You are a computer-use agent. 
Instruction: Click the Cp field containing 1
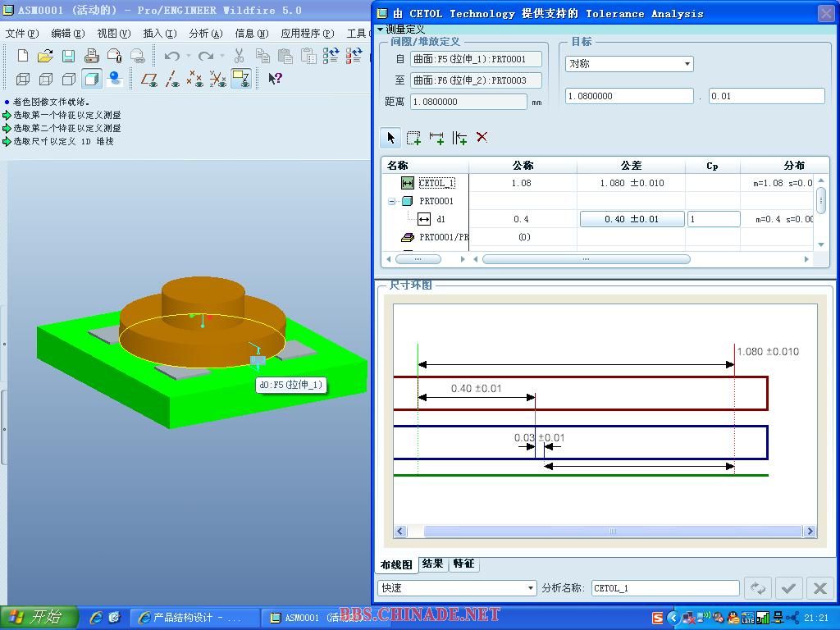click(714, 219)
